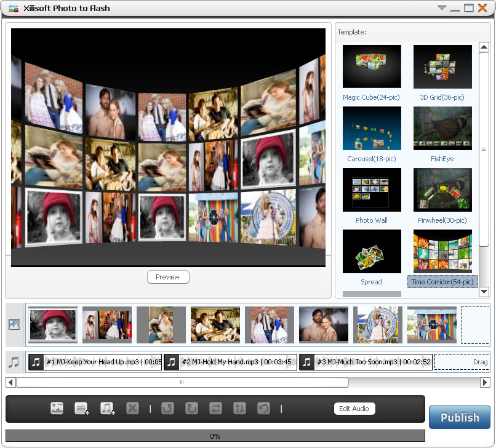Click the Remove (X) toolbar icon
The width and height of the screenshot is (496, 448).
click(x=132, y=408)
